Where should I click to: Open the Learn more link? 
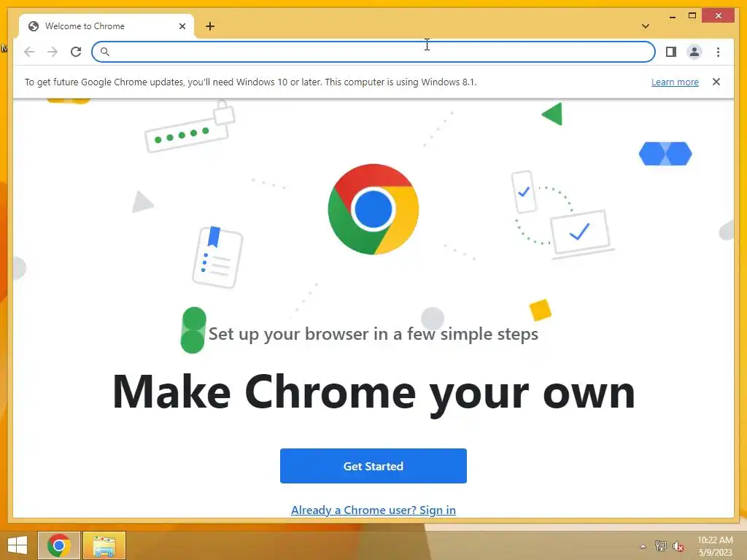(675, 82)
